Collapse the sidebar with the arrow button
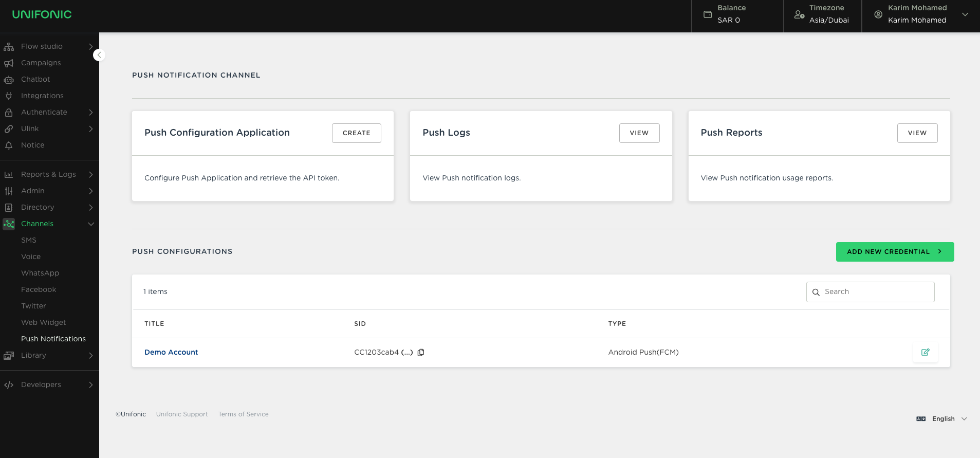Image resolution: width=980 pixels, height=458 pixels. (x=99, y=55)
